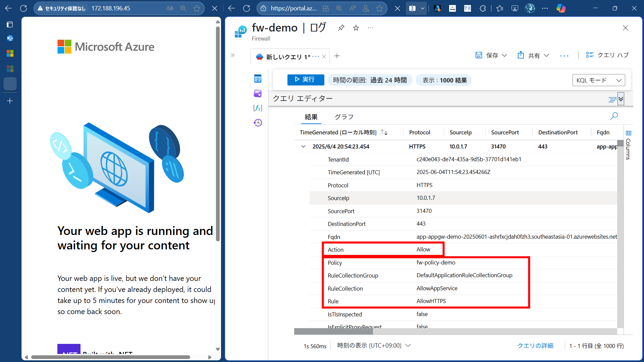Open the Functions {fx} icon in the side rail
The image size is (644, 362).
point(258,108)
